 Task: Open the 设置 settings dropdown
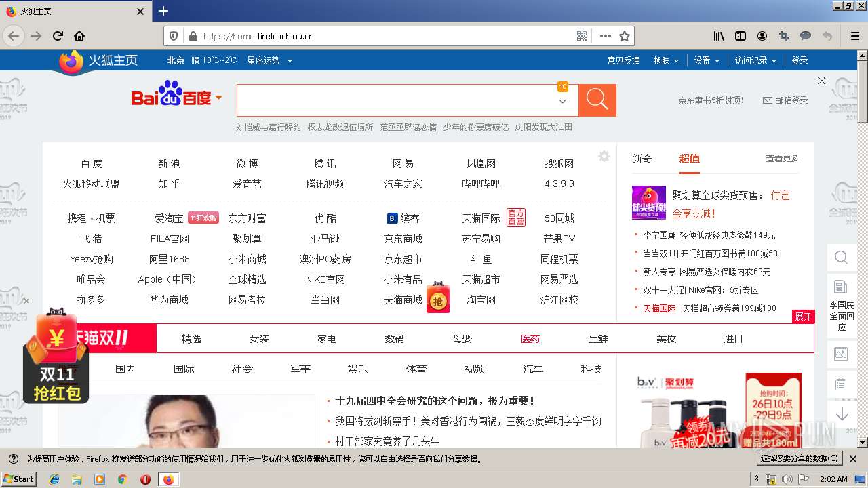pos(706,60)
